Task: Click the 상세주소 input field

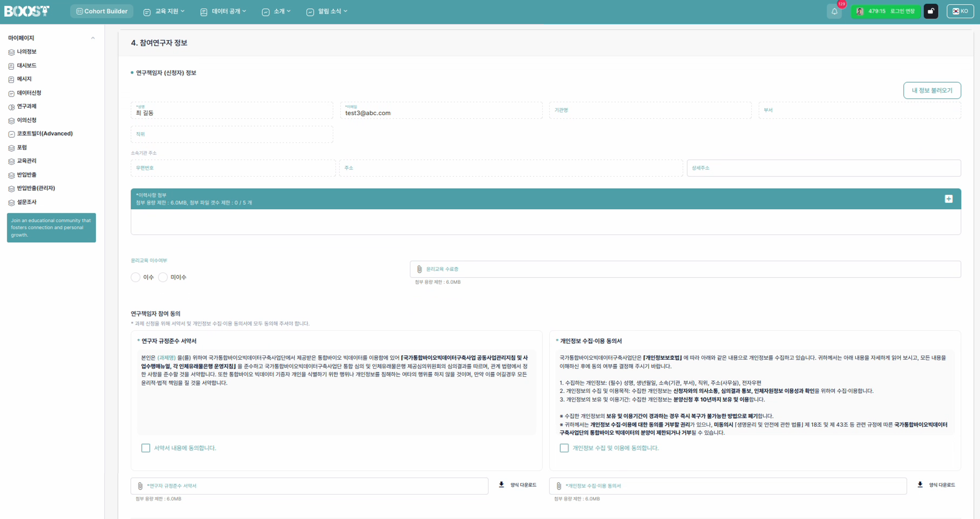Action: pos(824,168)
